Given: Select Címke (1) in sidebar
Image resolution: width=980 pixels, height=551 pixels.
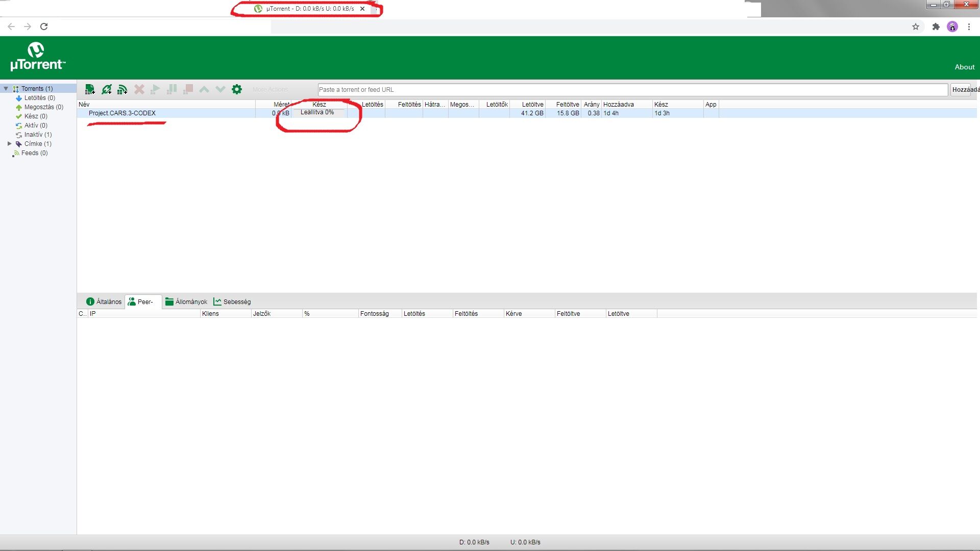Looking at the screenshot, I should [38, 144].
